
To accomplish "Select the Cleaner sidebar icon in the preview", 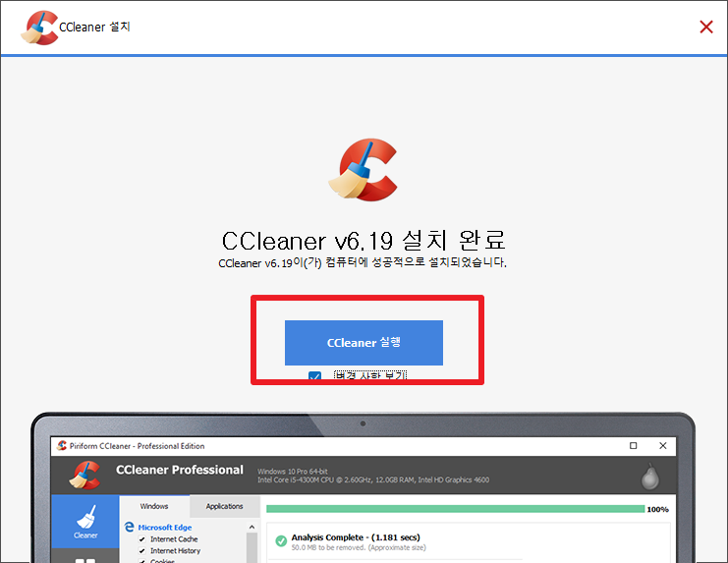I will point(85,521).
